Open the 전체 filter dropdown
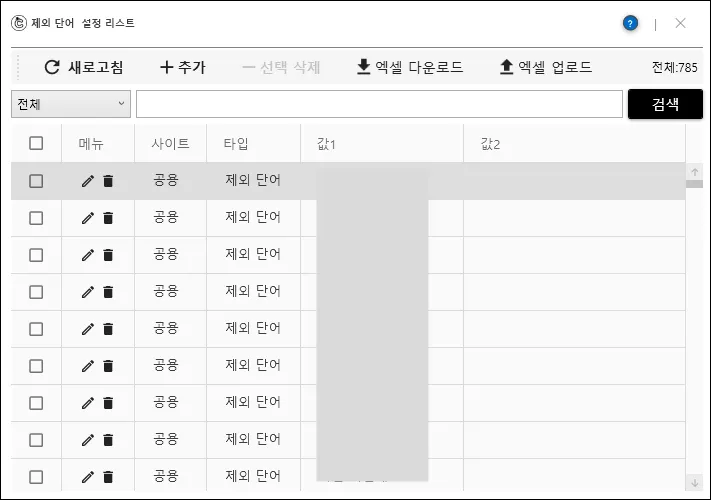 click(70, 104)
